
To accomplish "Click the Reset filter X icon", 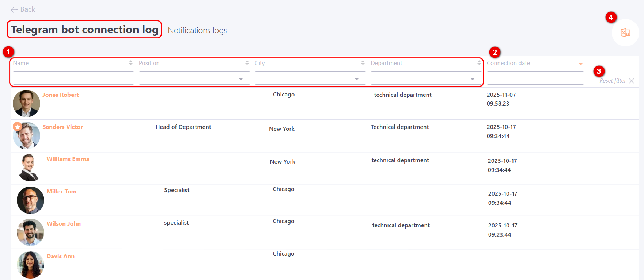I will (632, 81).
